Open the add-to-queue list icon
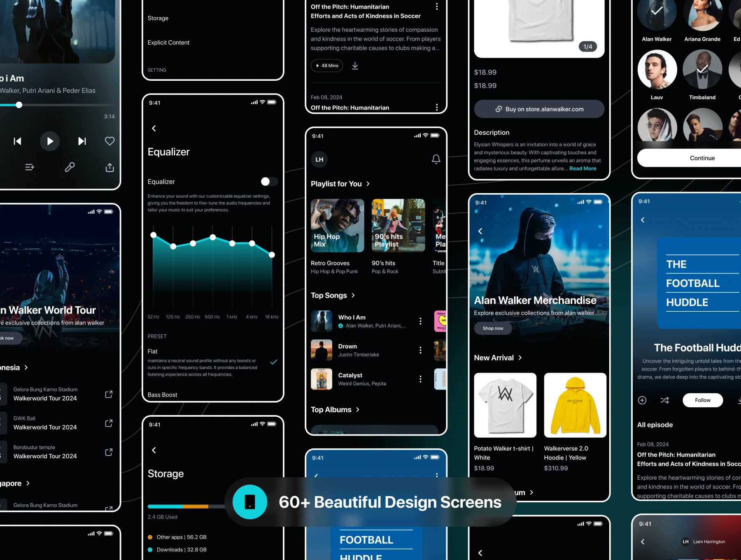 [30, 167]
